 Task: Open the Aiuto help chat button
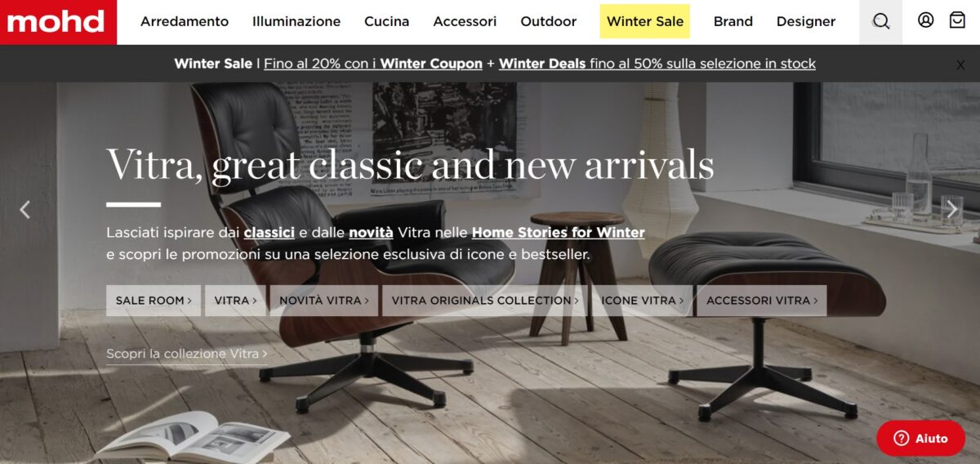[920, 439]
